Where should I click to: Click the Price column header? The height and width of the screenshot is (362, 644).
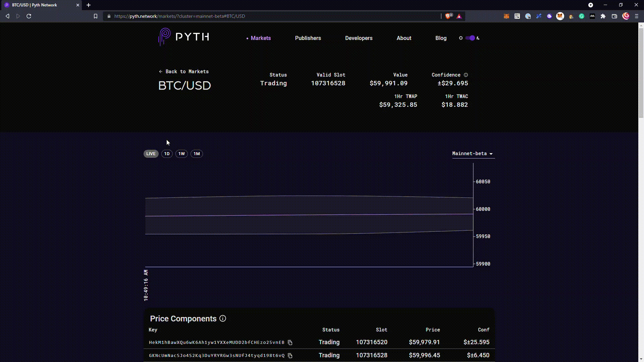click(x=433, y=330)
